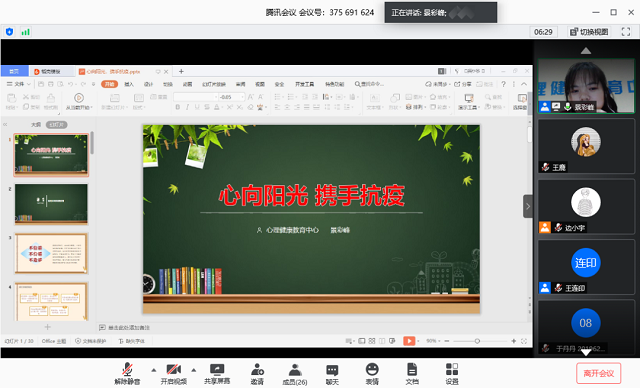Toggle bold formatting B
640x388 pixels.
pyautogui.click(x=177, y=107)
